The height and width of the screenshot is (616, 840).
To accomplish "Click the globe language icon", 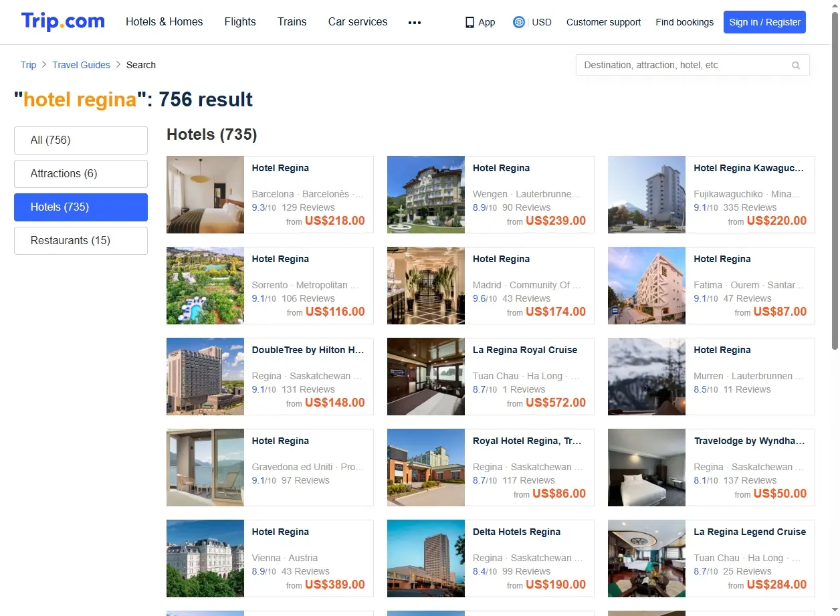I will pyautogui.click(x=519, y=22).
